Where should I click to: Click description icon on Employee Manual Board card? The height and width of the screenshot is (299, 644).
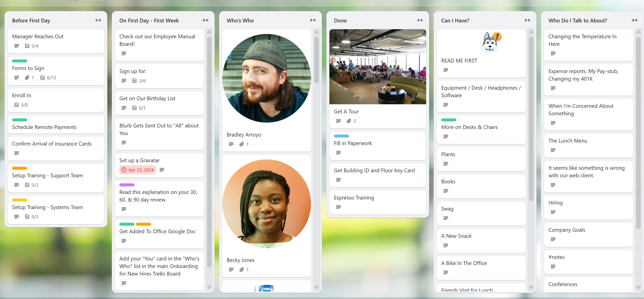pyautogui.click(x=124, y=53)
